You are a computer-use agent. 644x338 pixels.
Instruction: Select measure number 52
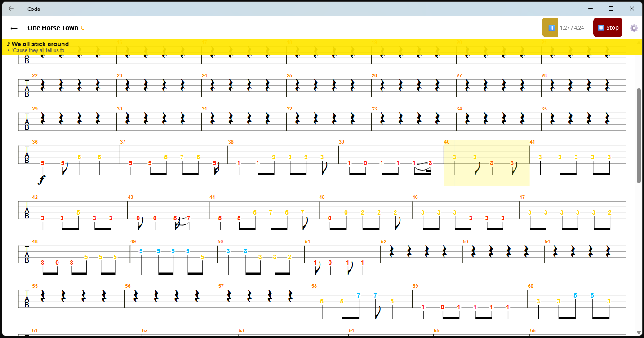pyautogui.click(x=384, y=242)
